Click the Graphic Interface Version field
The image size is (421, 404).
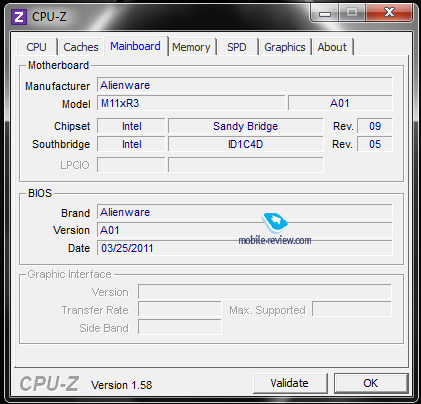click(265, 292)
